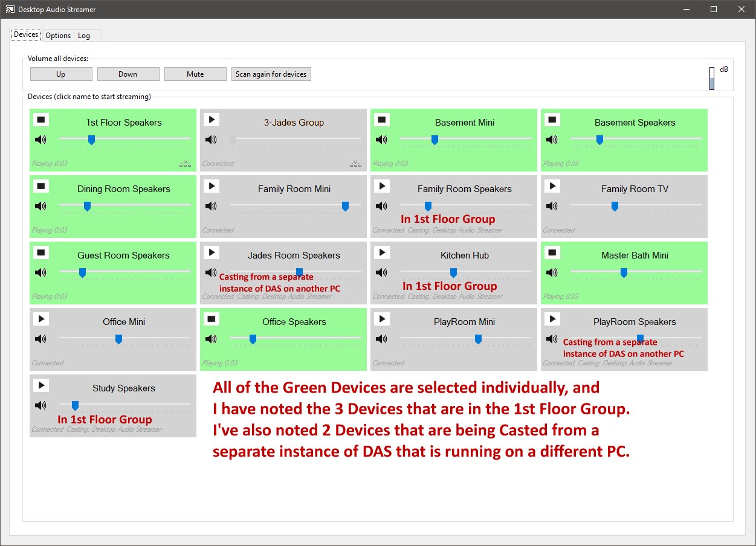Screen dimensions: 756x546
Task: Start streaming to Office Mini
Action: [41, 319]
